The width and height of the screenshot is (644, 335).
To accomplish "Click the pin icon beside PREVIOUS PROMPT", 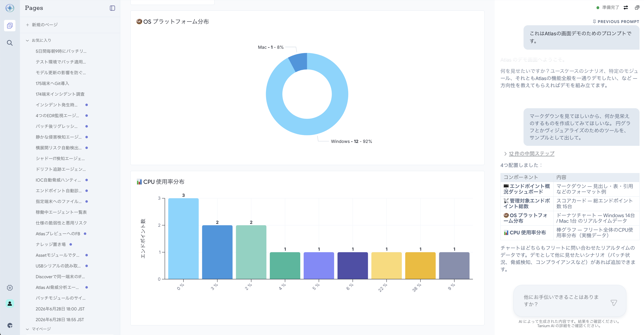I will (594, 22).
